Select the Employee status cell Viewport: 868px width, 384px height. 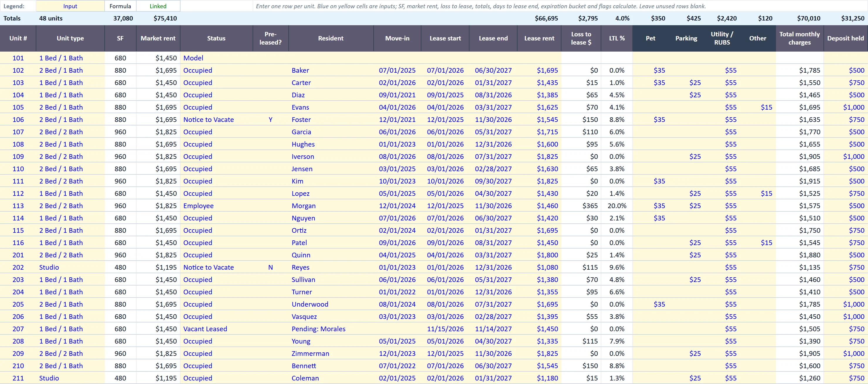click(x=216, y=206)
